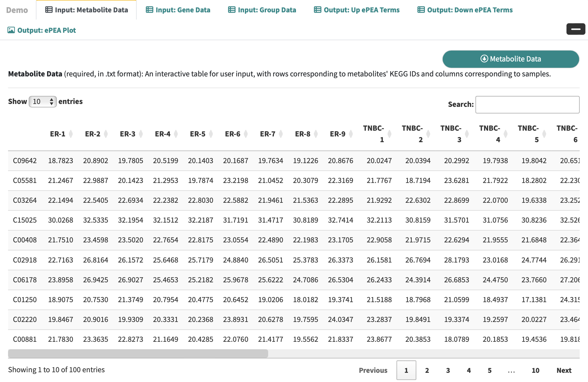Click the collapse minus button

pyautogui.click(x=575, y=29)
